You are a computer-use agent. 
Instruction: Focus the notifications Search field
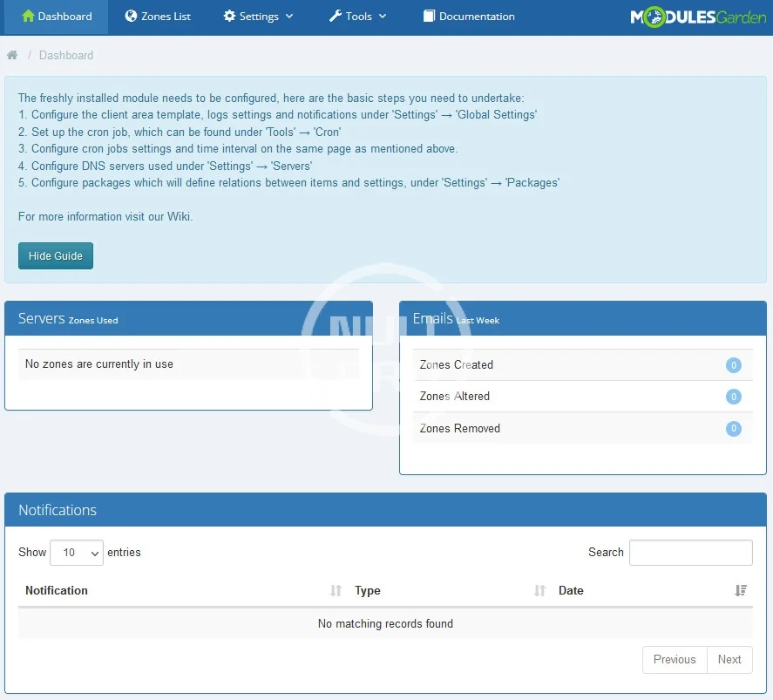point(690,553)
